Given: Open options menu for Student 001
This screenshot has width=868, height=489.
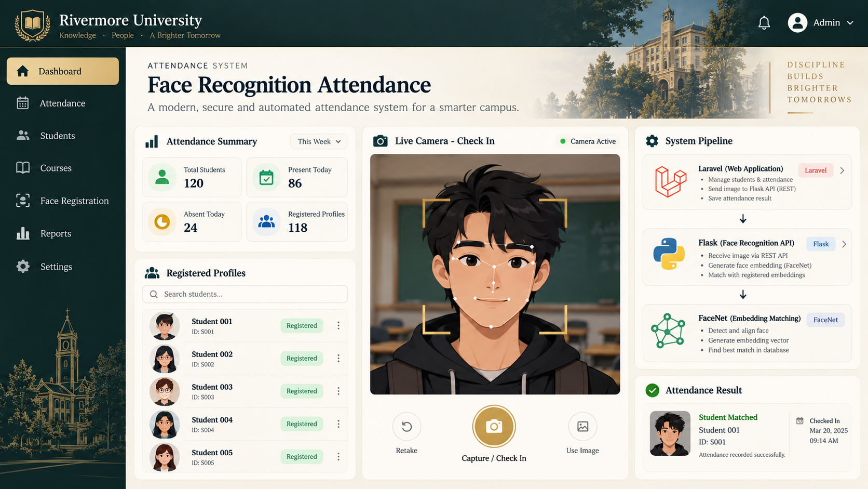Looking at the screenshot, I should [x=338, y=325].
